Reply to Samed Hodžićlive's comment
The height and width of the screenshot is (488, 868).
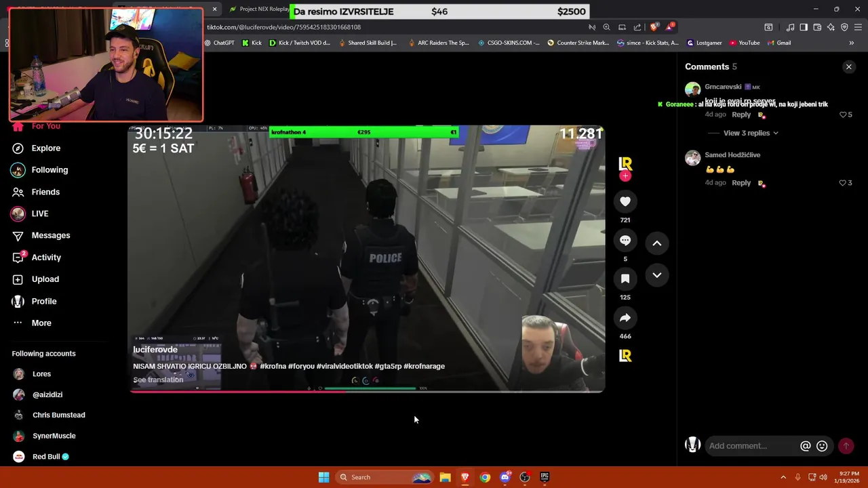pos(741,183)
